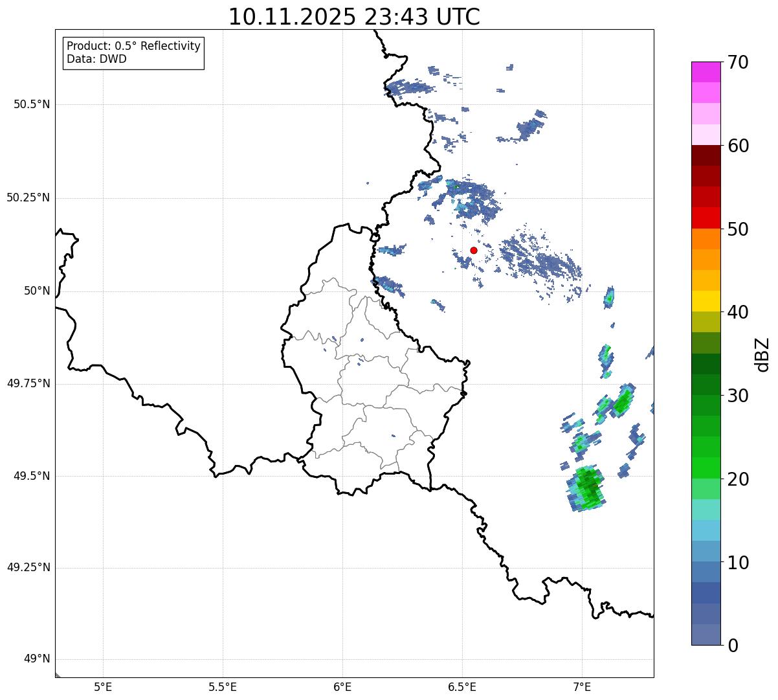
Task: Click the 49.25°N latitude label
Action: coord(28,567)
